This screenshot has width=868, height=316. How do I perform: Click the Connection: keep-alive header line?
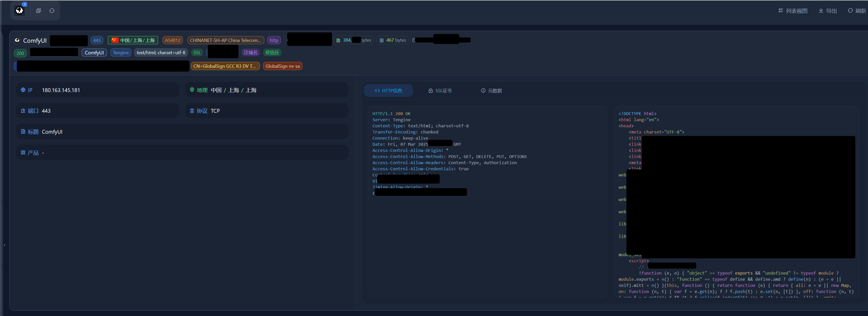coord(400,138)
